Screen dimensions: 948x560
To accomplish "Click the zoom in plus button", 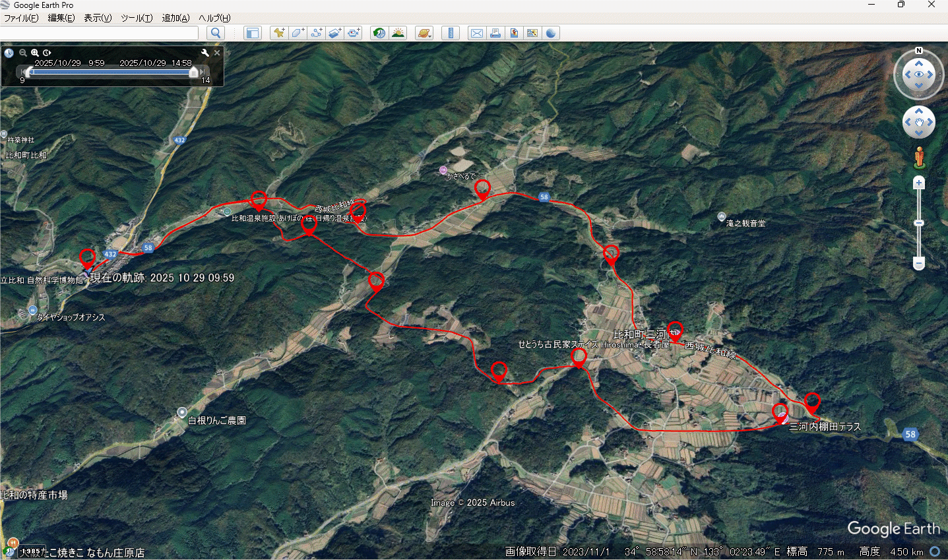I will click(918, 183).
